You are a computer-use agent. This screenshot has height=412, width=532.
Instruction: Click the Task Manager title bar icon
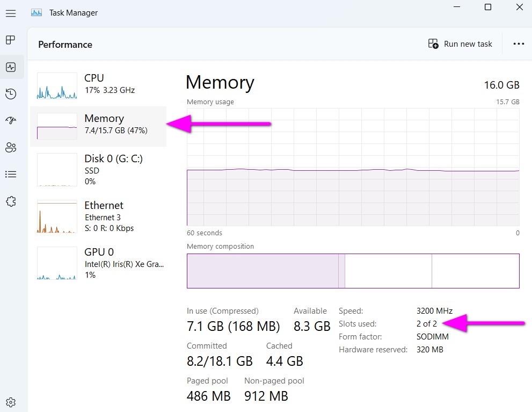click(x=37, y=13)
